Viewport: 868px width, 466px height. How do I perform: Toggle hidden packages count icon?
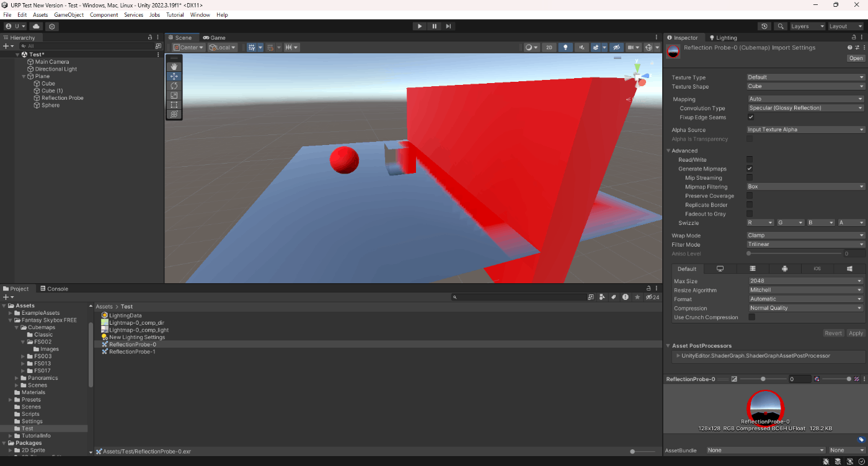[652, 297]
